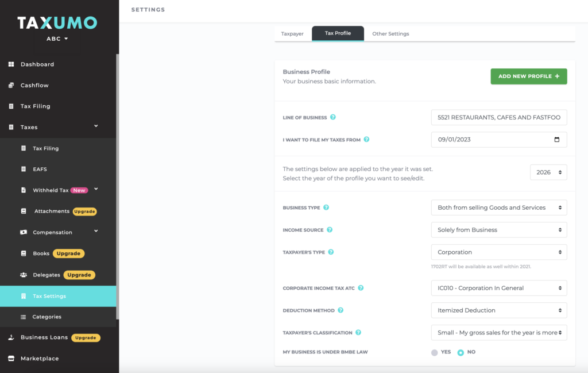The width and height of the screenshot is (588, 373).
Task: Open the Business Type dropdown
Action: (498, 207)
